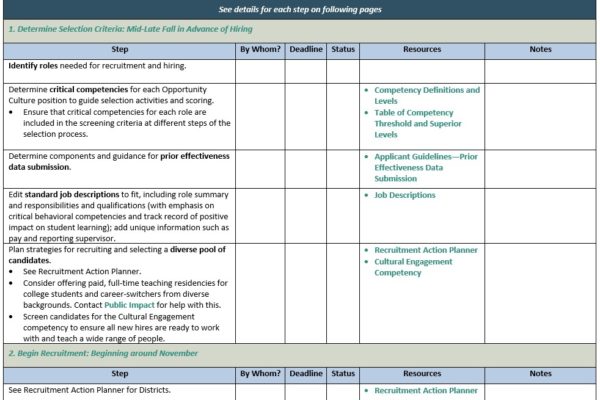
Task: Follow the Public Impact hyperlink
Action: (129, 305)
